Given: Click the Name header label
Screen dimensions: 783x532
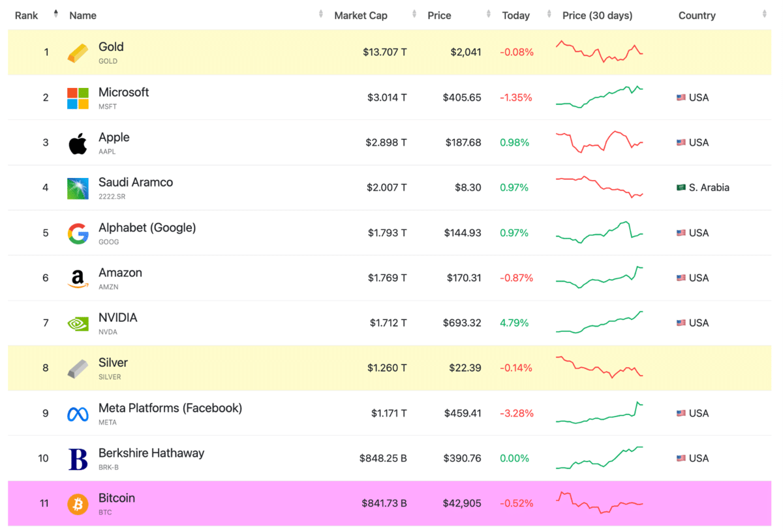Looking at the screenshot, I should [x=83, y=16].
